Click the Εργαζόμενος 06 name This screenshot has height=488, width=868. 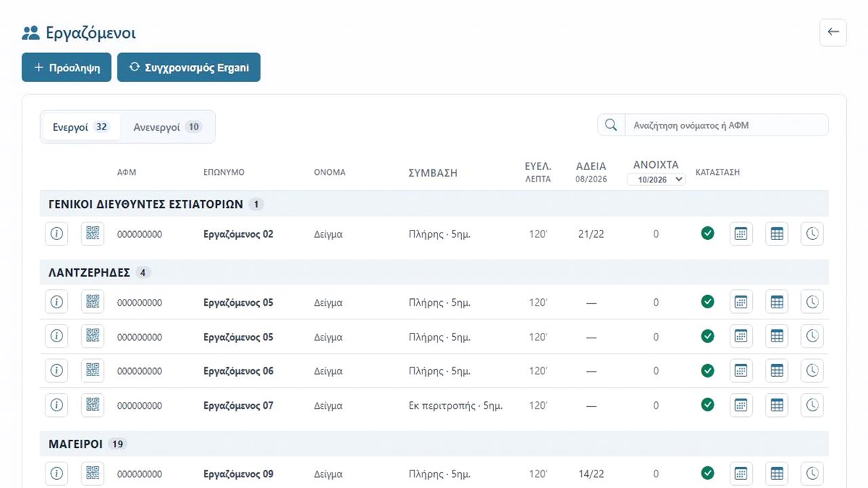(239, 371)
